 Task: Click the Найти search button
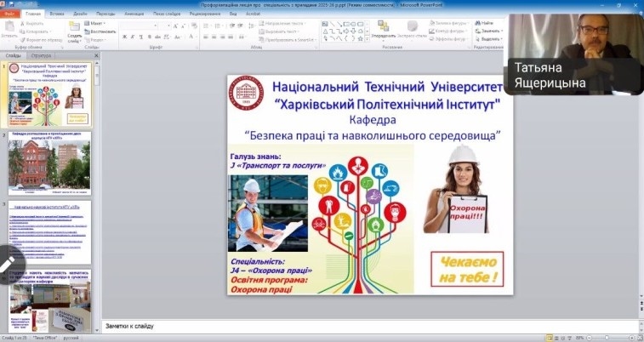(485, 23)
